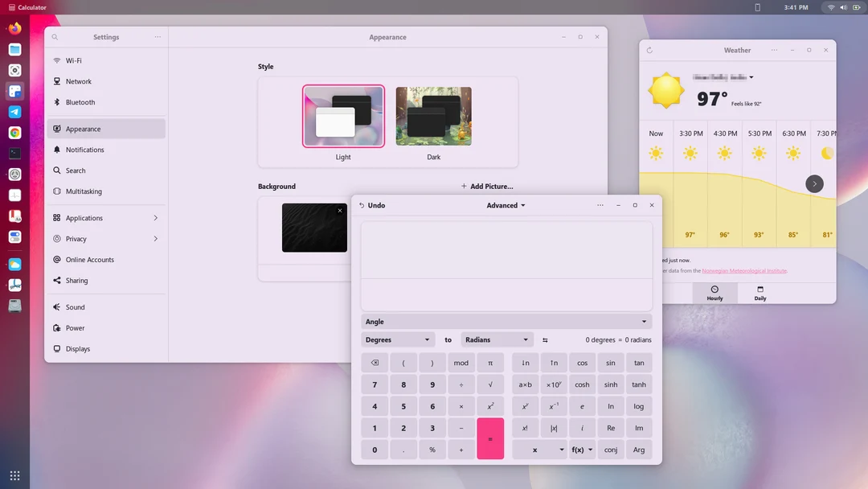
Task: Remove the dark background picture thumbnail
Action: pos(340,210)
